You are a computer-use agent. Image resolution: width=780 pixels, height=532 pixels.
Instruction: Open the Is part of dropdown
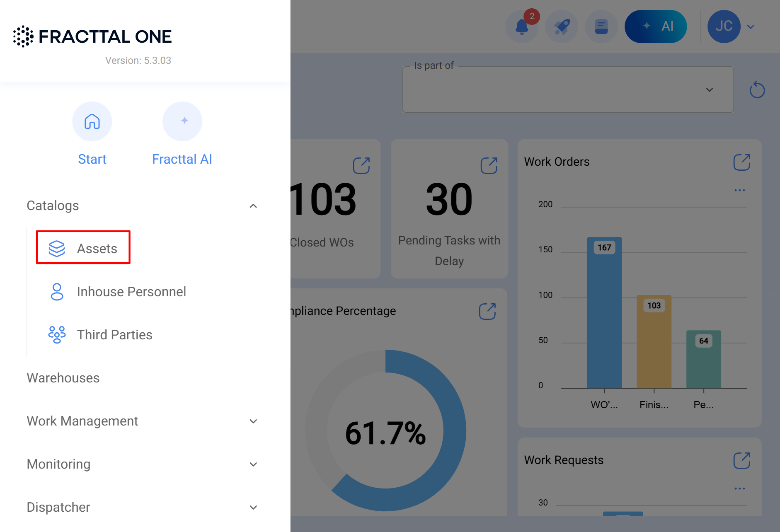click(709, 89)
